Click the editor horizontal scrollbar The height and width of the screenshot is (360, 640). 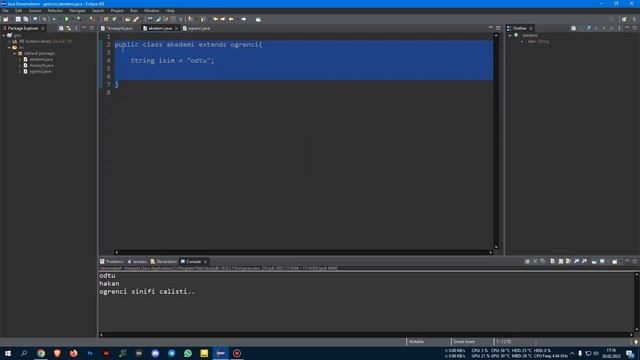(x=303, y=252)
